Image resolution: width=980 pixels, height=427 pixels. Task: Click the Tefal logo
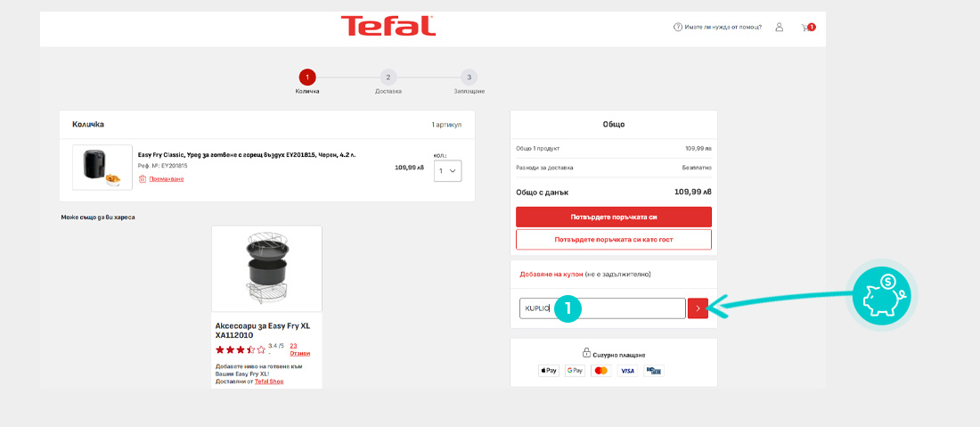click(x=388, y=26)
